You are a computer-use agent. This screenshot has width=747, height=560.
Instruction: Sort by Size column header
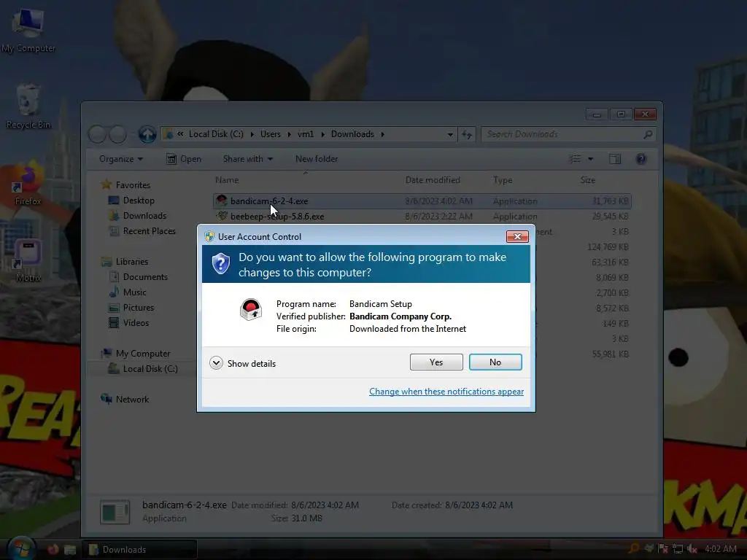click(588, 180)
